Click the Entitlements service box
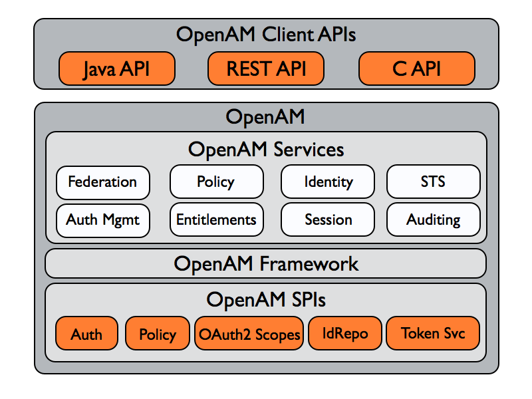Screen dimensions: 532x399 (217, 219)
